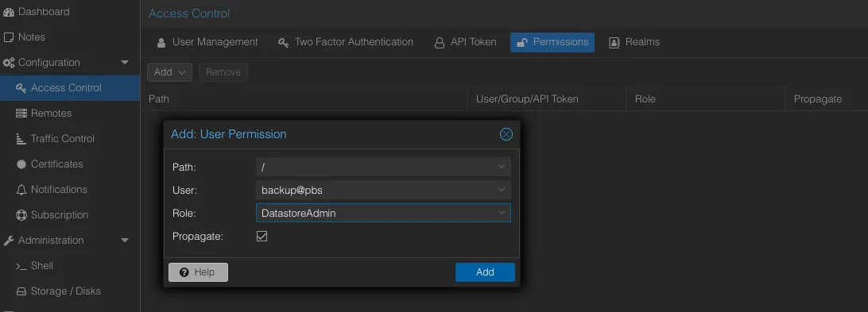Click the Help button in the dialog
This screenshot has height=312, width=868.
198,272
